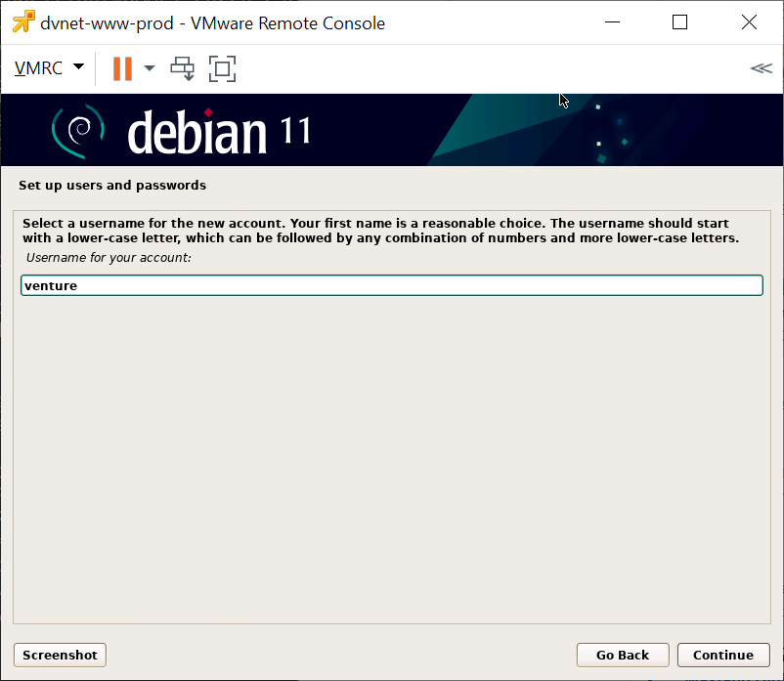The image size is (784, 681).
Task: Close the VMware Remote Console window
Action: [x=748, y=22]
